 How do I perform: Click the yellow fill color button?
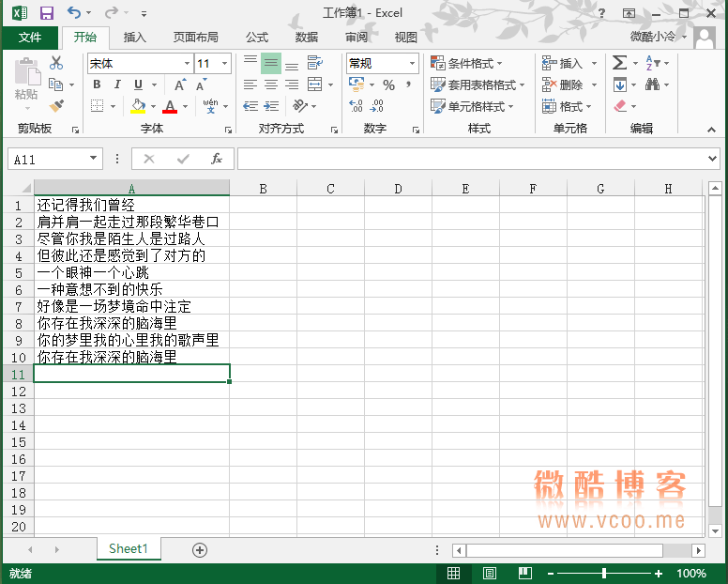[x=139, y=106]
